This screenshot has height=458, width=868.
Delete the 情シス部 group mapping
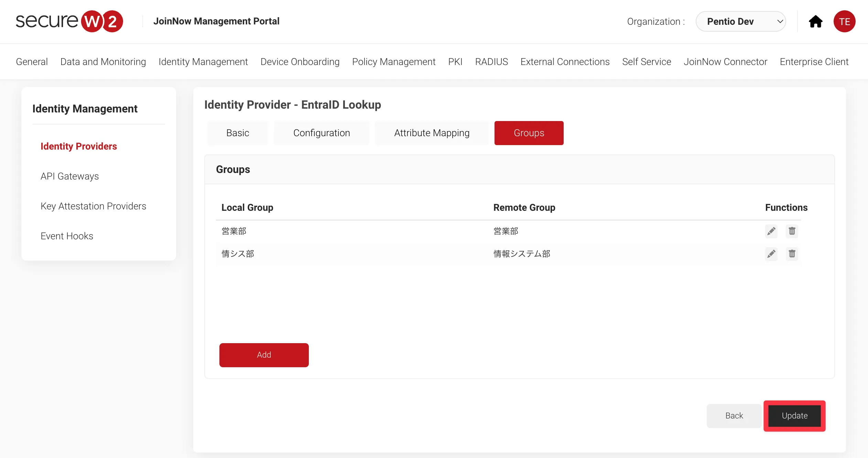[792, 254]
